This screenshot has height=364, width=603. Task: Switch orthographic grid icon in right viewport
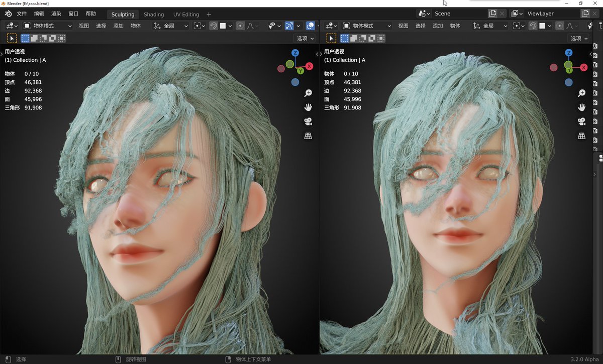point(581,136)
